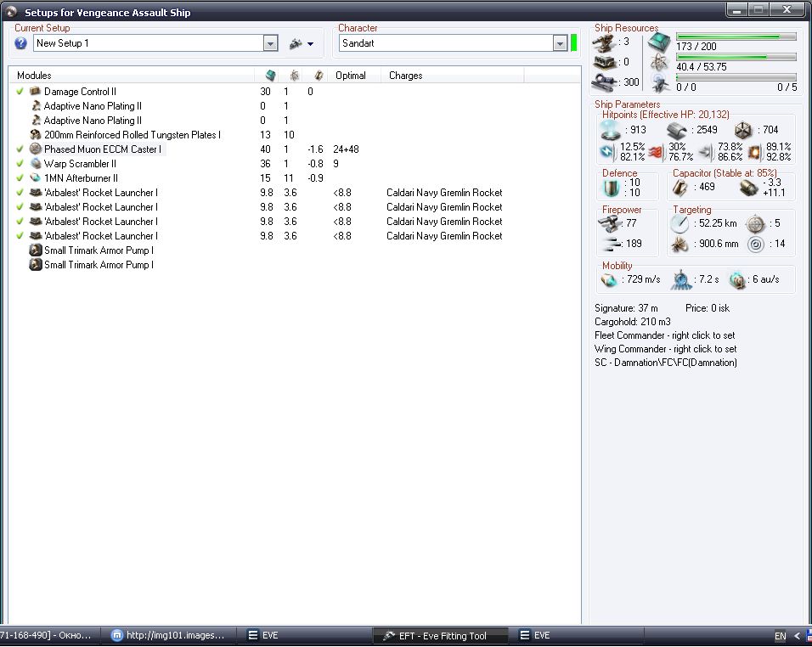The height and width of the screenshot is (647, 812).
Task: Click the capacitor column header icon
Action: click(x=319, y=76)
